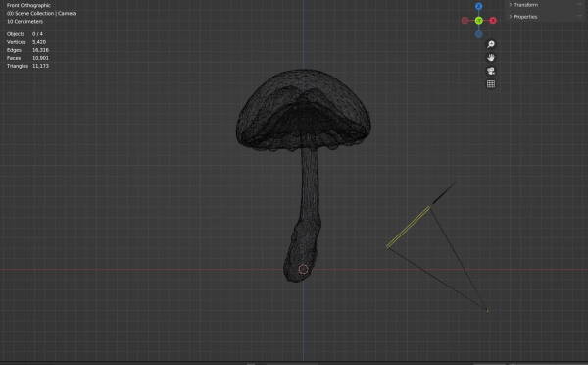588x365 pixels.
Task: Click the red X axis gizmo ball
Action: (x=493, y=21)
